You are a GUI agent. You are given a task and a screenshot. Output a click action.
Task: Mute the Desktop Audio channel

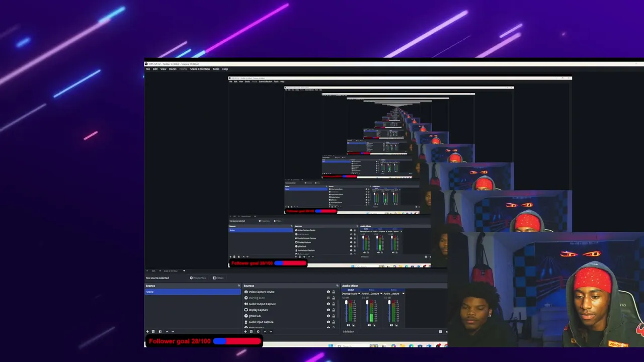coord(348,325)
